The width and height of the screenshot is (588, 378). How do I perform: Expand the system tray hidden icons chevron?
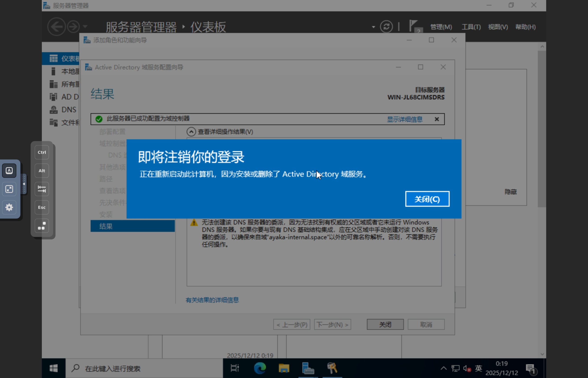pyautogui.click(x=443, y=368)
